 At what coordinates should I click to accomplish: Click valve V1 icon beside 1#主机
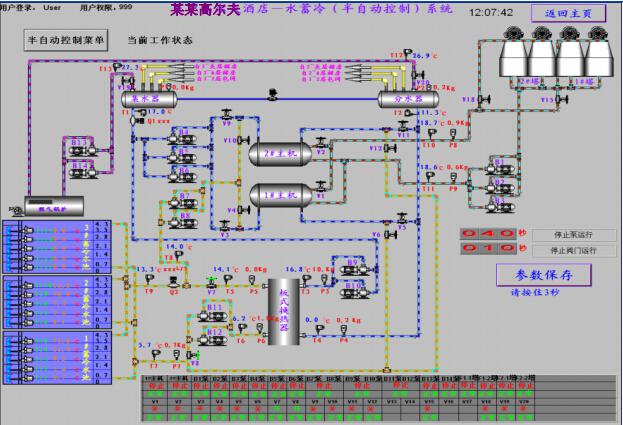click(x=321, y=187)
